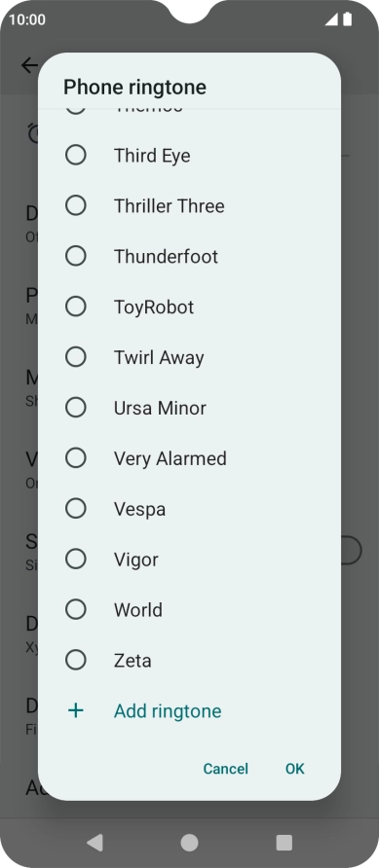Pick Ursa Minor as ringtone
Image resolution: width=379 pixels, height=868 pixels.
[189, 408]
